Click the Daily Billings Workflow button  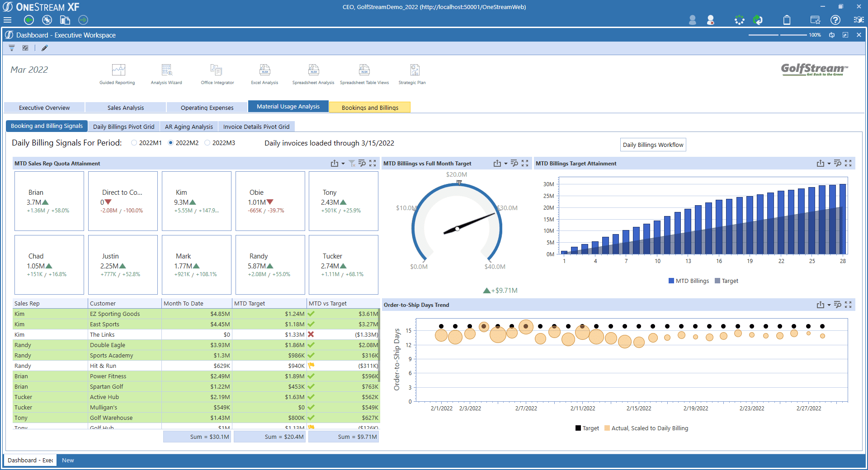653,145
